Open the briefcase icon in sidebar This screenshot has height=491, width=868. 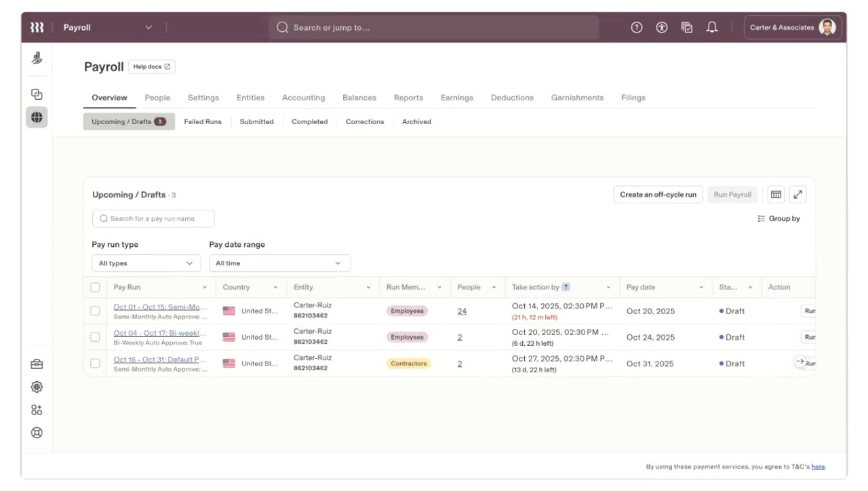37,364
